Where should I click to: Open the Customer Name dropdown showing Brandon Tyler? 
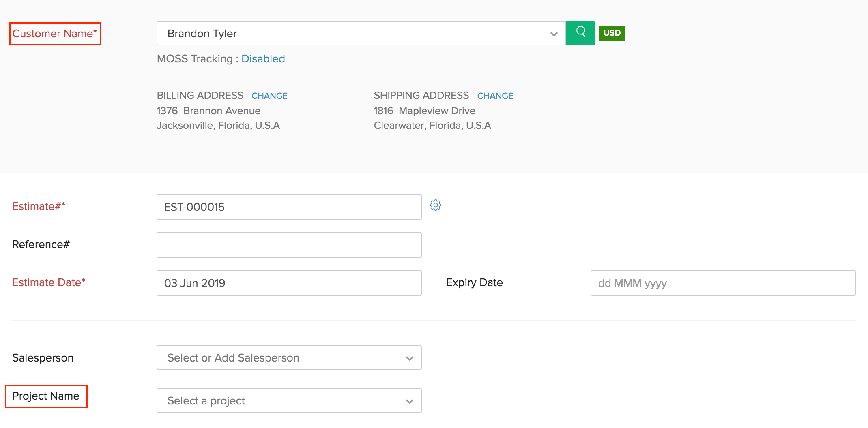(361, 34)
